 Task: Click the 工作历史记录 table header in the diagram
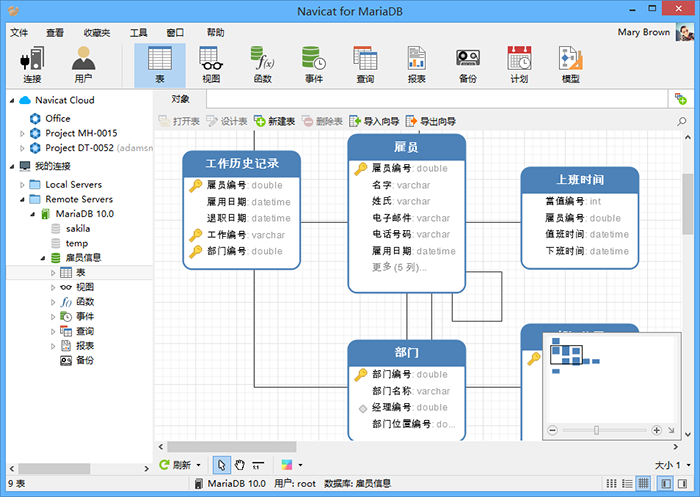[242, 163]
